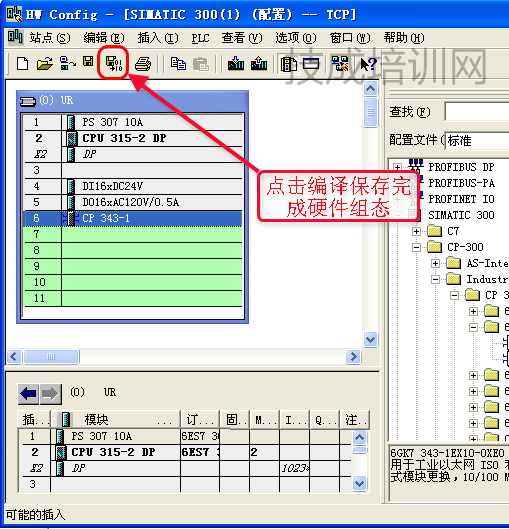Click the address overview window icon
The width and height of the screenshot is (509, 529).
[311, 63]
